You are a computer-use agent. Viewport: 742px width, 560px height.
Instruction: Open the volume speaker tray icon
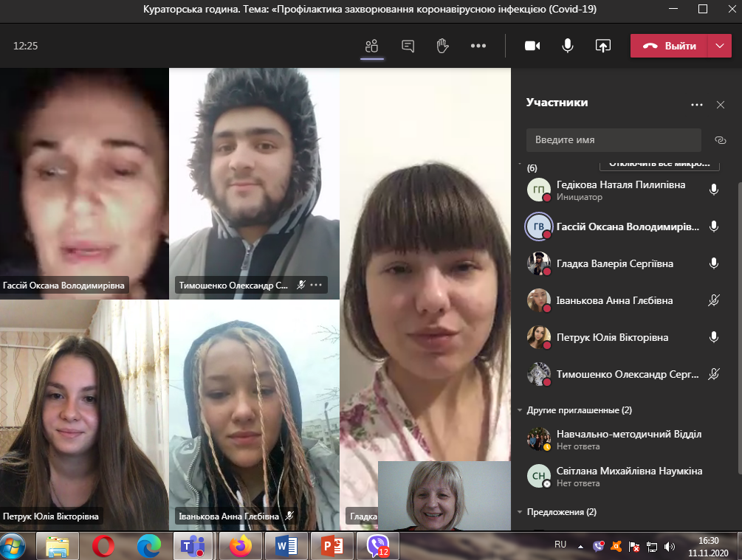point(669,547)
